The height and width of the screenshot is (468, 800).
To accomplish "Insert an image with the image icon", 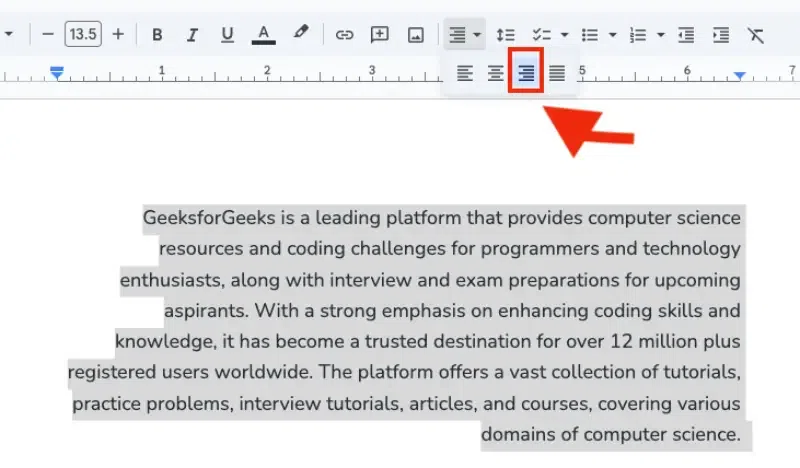I will click(415, 35).
